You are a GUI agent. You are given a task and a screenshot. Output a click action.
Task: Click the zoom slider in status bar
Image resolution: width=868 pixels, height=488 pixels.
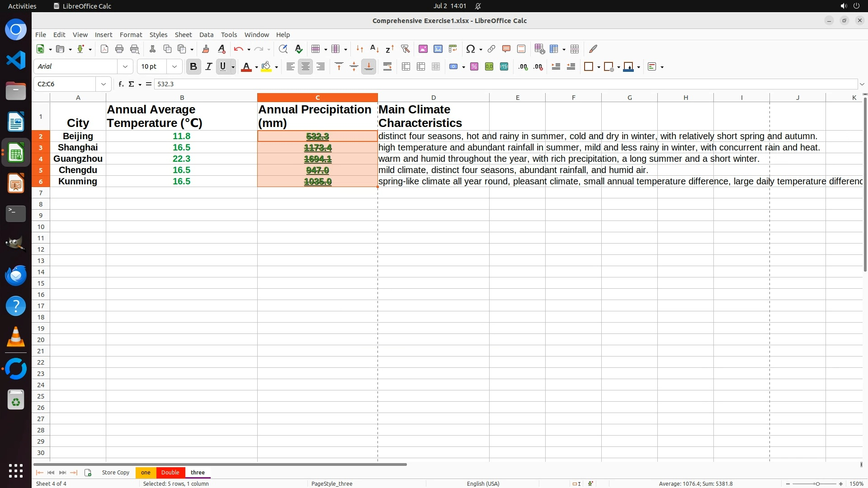(x=817, y=483)
